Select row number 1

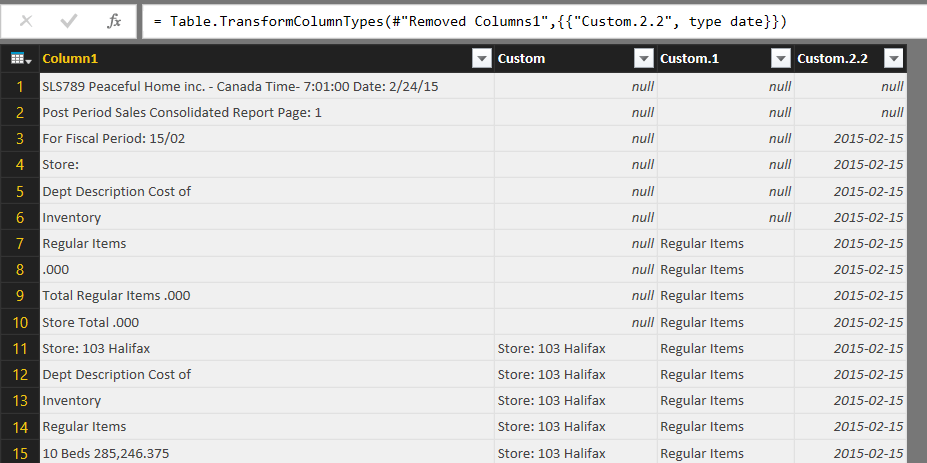pos(20,87)
